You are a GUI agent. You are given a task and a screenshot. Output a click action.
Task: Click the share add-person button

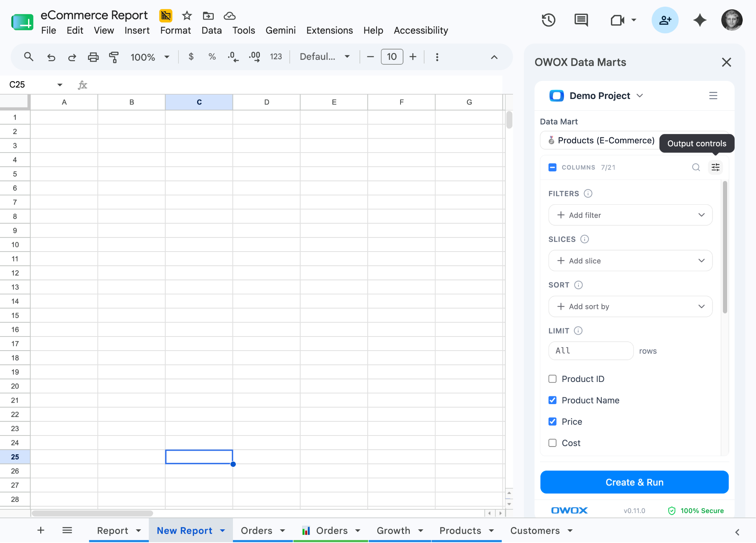pyautogui.click(x=665, y=20)
